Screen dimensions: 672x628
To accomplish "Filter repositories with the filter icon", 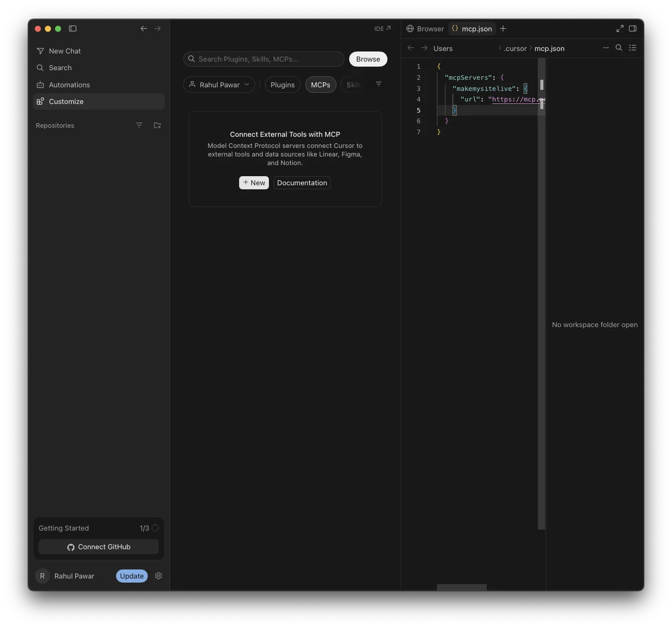I will (139, 125).
